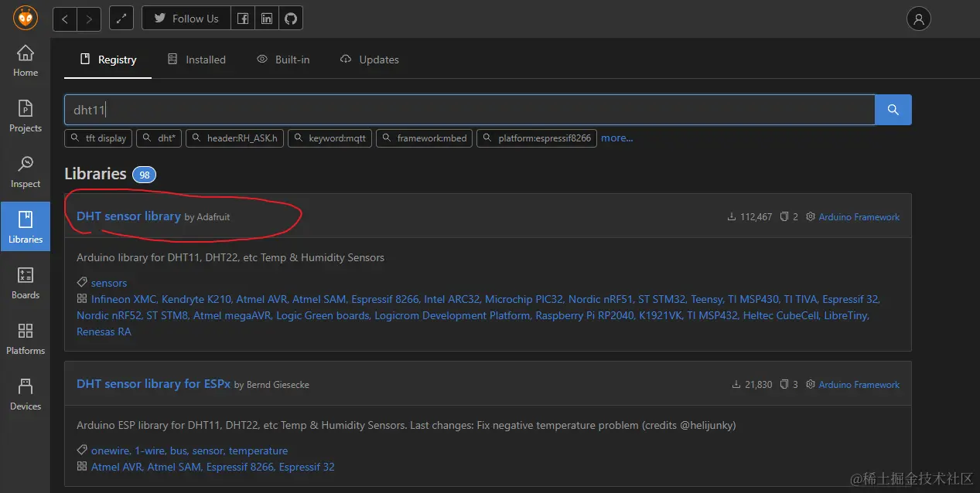
Task: Click the Microchip PIC32 platform link
Action: pyautogui.click(x=524, y=299)
